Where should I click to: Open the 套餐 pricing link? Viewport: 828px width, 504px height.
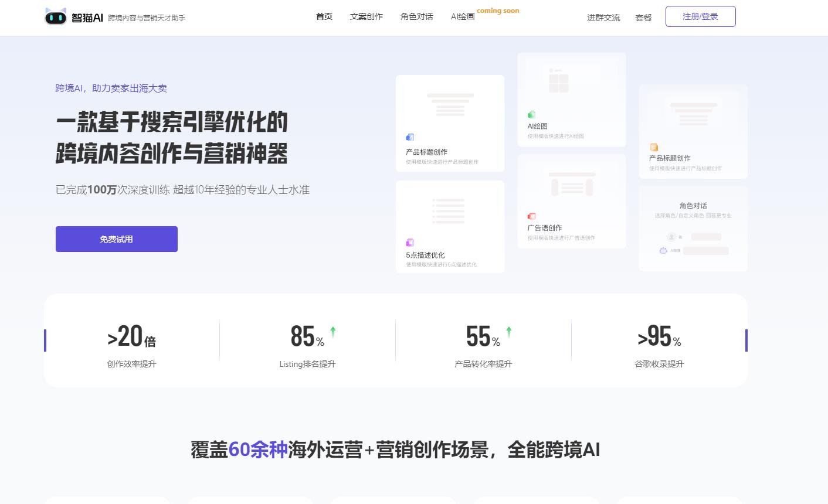tap(643, 18)
